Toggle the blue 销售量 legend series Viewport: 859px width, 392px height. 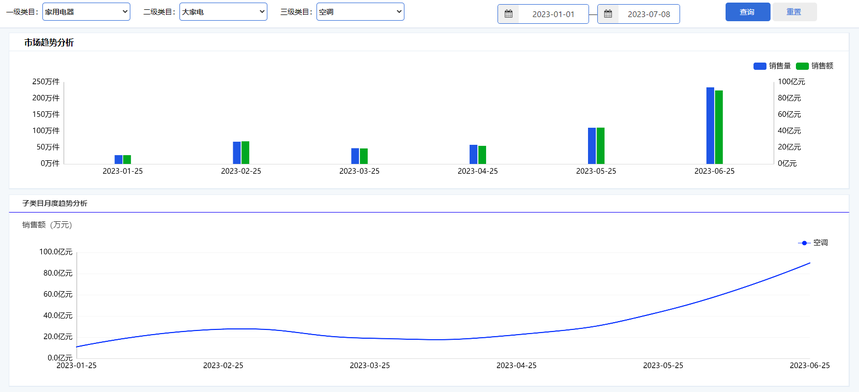(772, 66)
